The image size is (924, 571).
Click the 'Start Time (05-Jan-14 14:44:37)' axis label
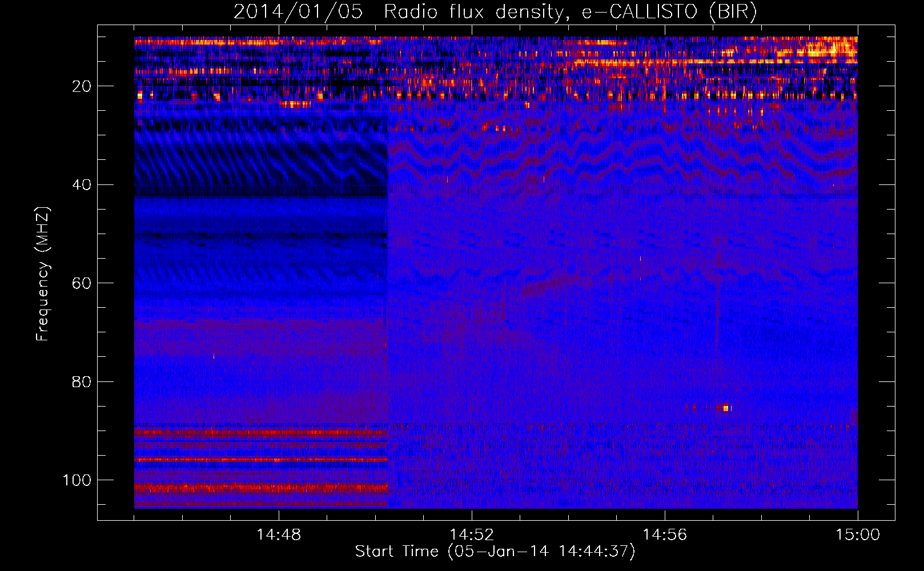[495, 552]
